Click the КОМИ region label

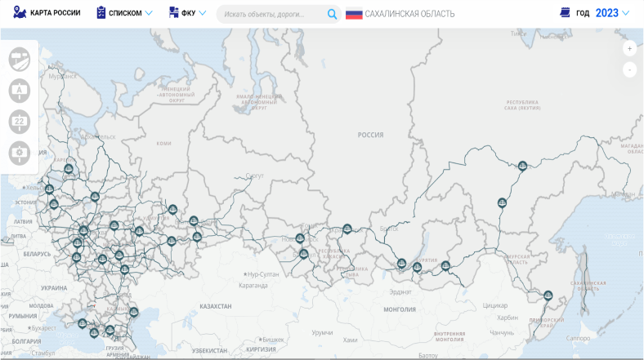164,144
